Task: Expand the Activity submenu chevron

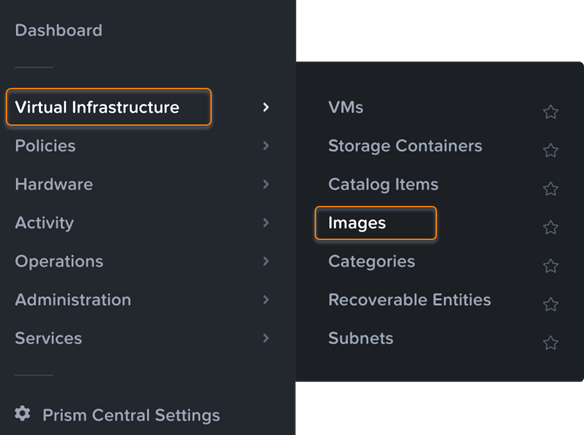Action: coord(266,223)
